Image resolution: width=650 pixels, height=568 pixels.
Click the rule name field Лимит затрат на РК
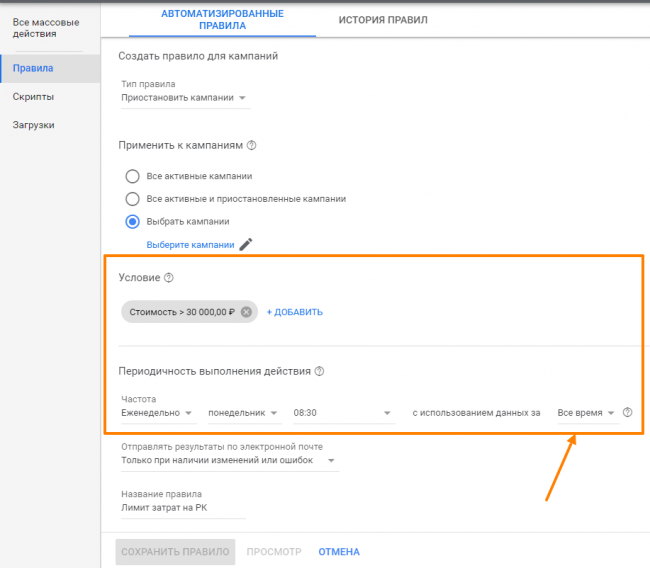click(182, 508)
